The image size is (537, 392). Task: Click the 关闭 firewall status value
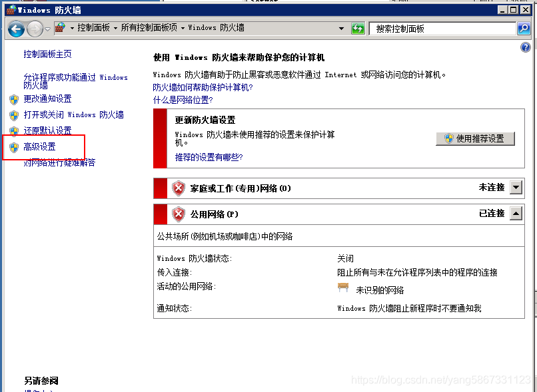tap(345, 258)
